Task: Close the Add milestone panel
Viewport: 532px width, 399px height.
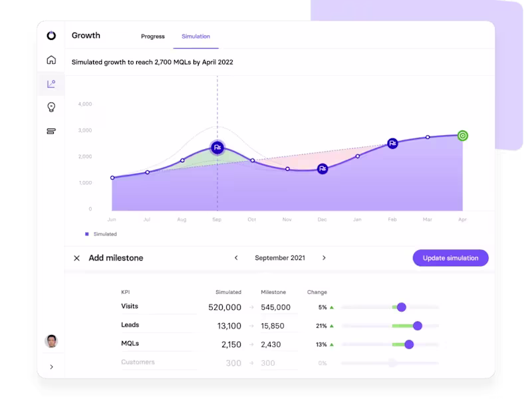Action: [76, 258]
